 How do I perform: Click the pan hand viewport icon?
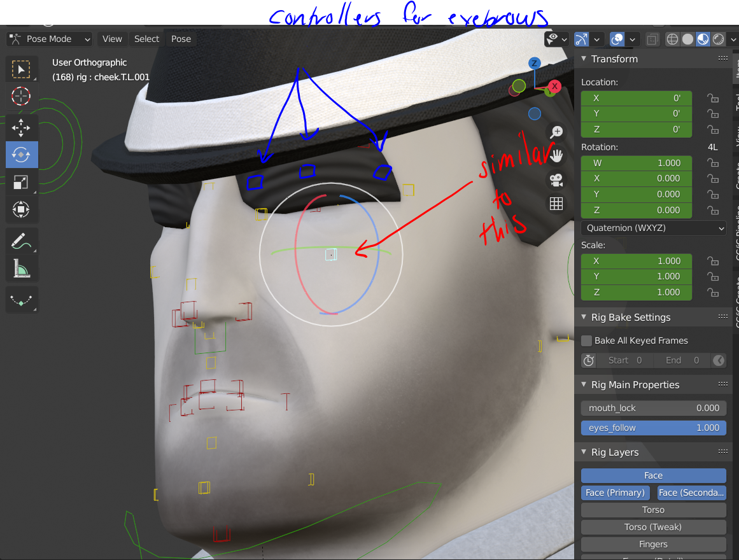click(556, 156)
